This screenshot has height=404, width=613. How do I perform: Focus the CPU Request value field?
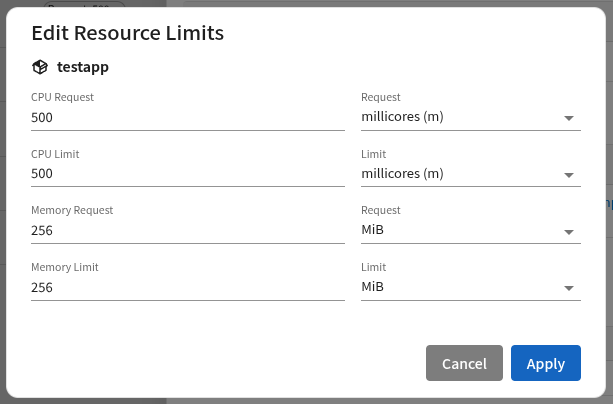[187, 117]
